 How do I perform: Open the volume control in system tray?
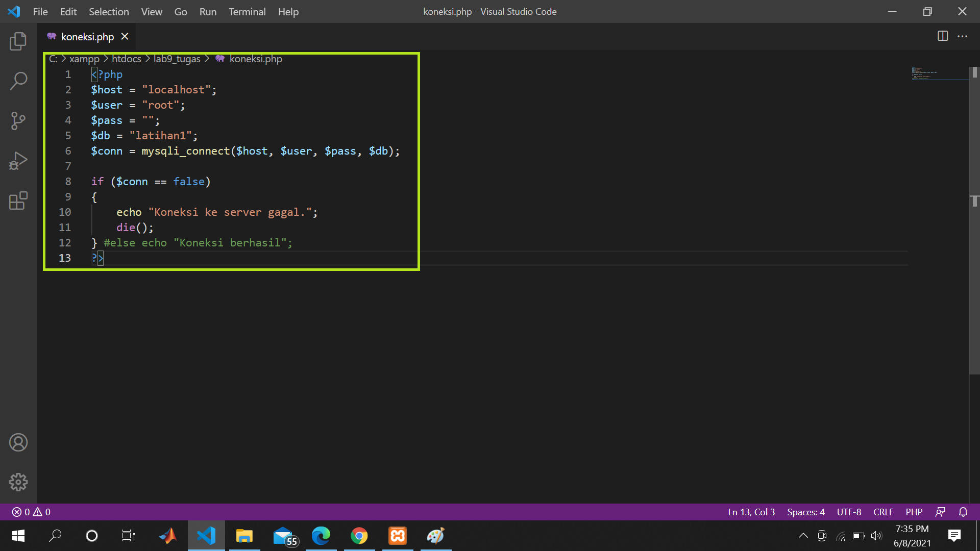pos(876,536)
